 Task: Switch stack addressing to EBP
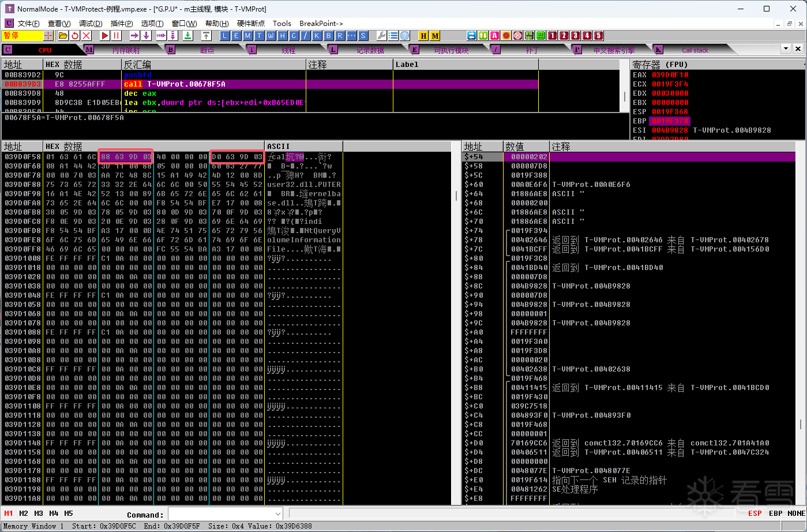[776, 513]
